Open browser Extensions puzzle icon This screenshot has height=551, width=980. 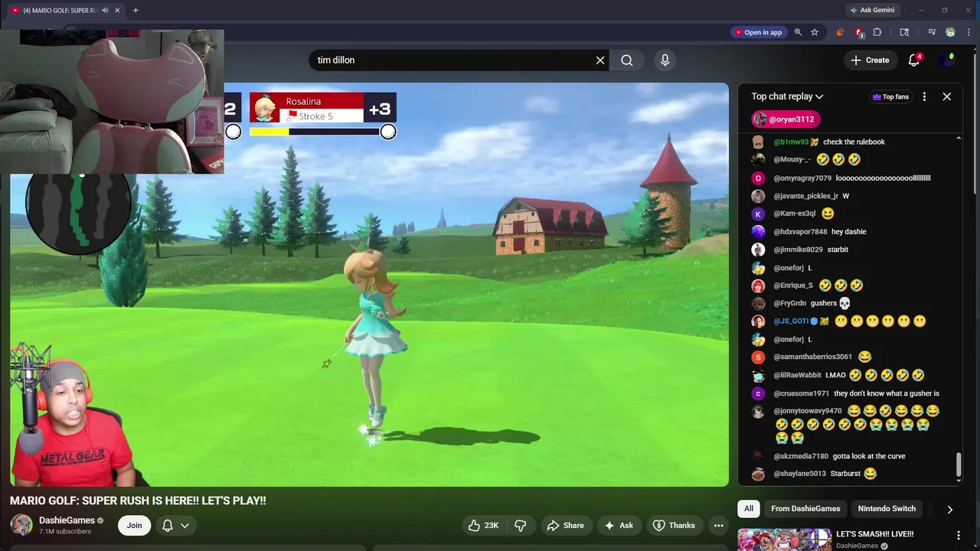tap(877, 32)
